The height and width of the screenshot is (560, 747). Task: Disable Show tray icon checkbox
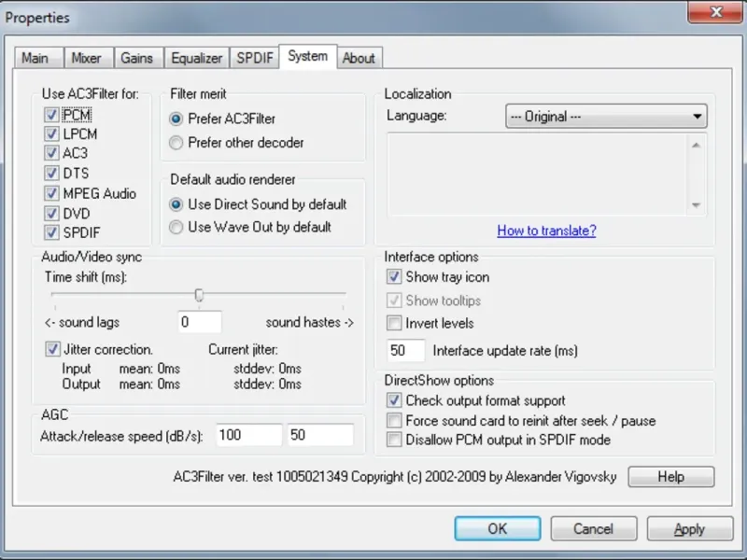[394, 277]
